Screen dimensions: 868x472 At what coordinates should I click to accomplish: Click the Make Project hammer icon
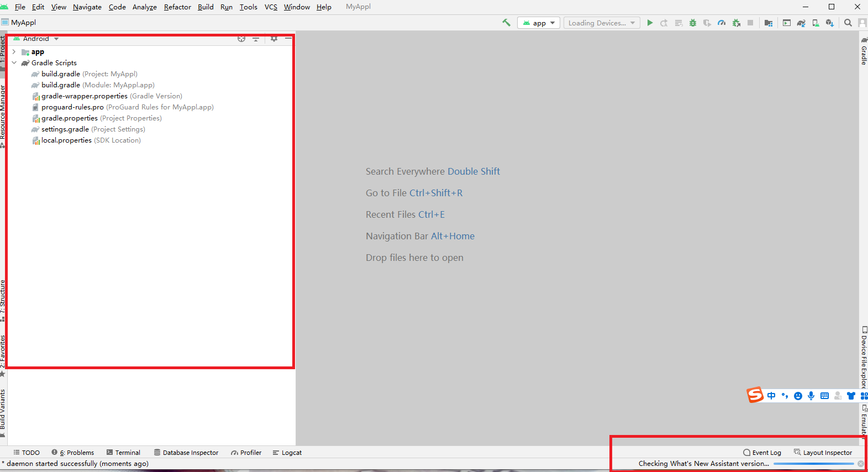(x=506, y=23)
